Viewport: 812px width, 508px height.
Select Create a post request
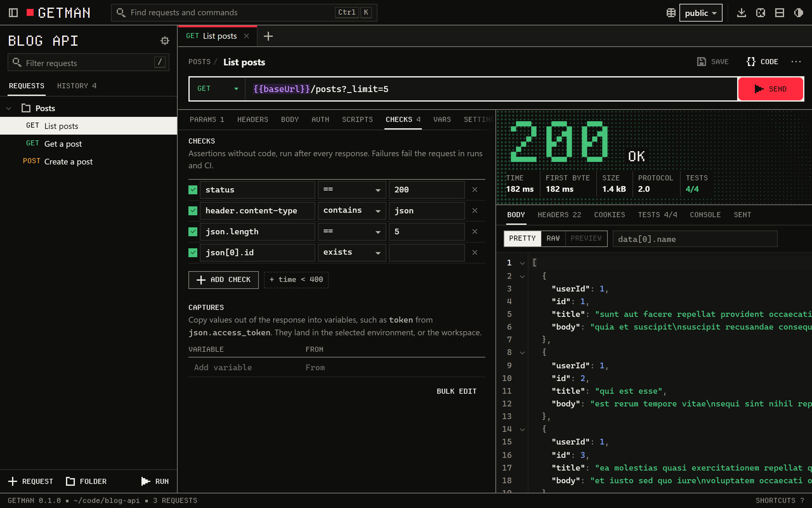click(x=88, y=162)
